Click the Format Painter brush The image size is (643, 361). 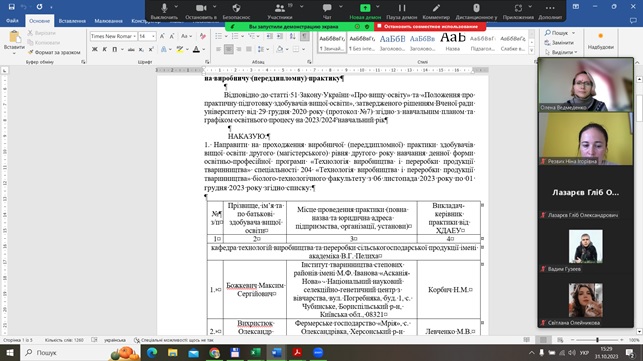pos(30,53)
